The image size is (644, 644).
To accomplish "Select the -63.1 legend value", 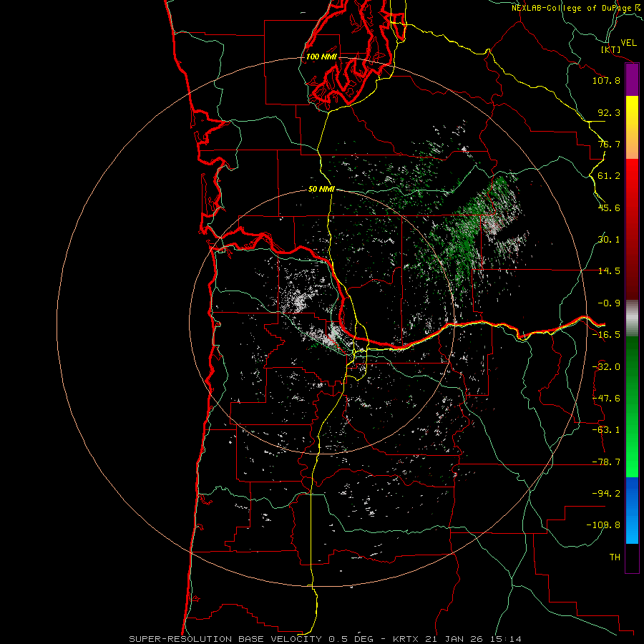I will (606, 430).
